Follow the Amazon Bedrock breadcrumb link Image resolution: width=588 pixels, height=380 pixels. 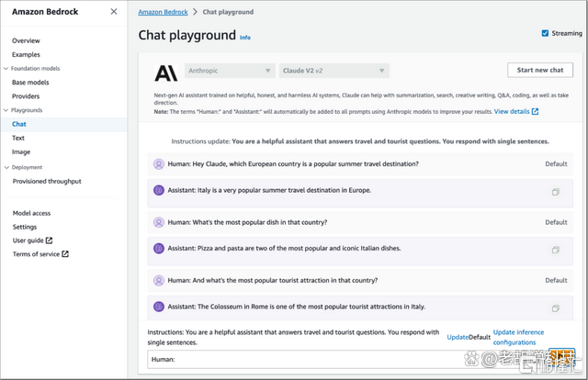pos(163,12)
